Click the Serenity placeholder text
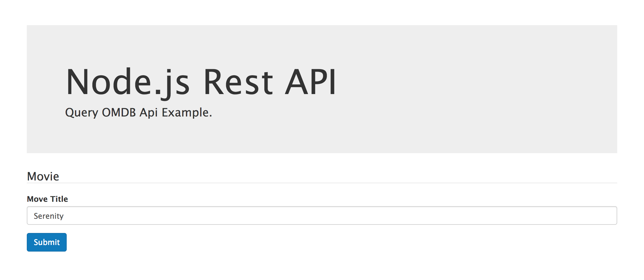 49,216
